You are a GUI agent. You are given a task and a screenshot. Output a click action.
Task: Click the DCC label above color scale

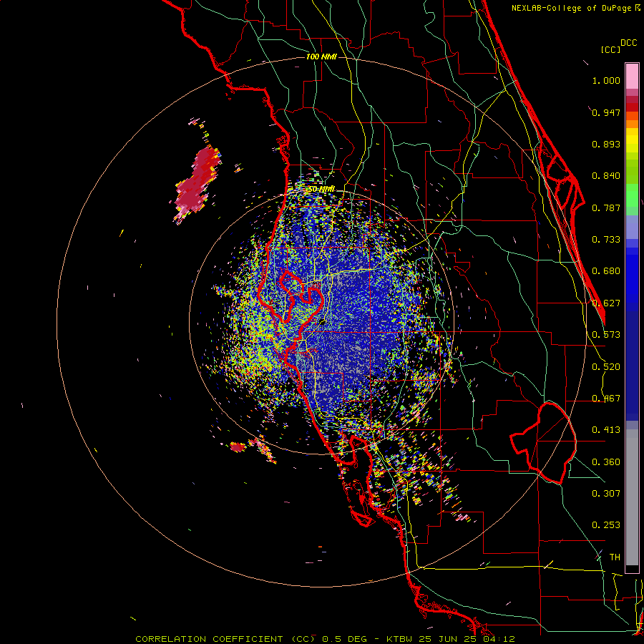click(x=628, y=43)
